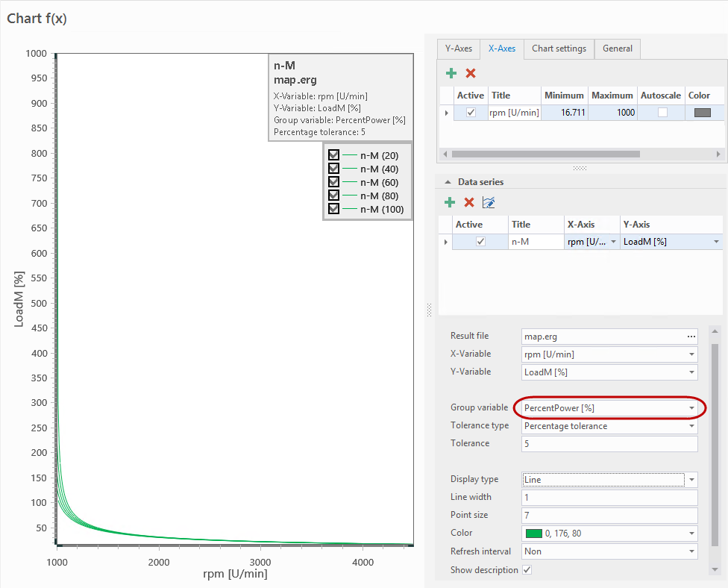Screen dimensions: 728x588
Task: Open the General tab
Action: coord(617,49)
